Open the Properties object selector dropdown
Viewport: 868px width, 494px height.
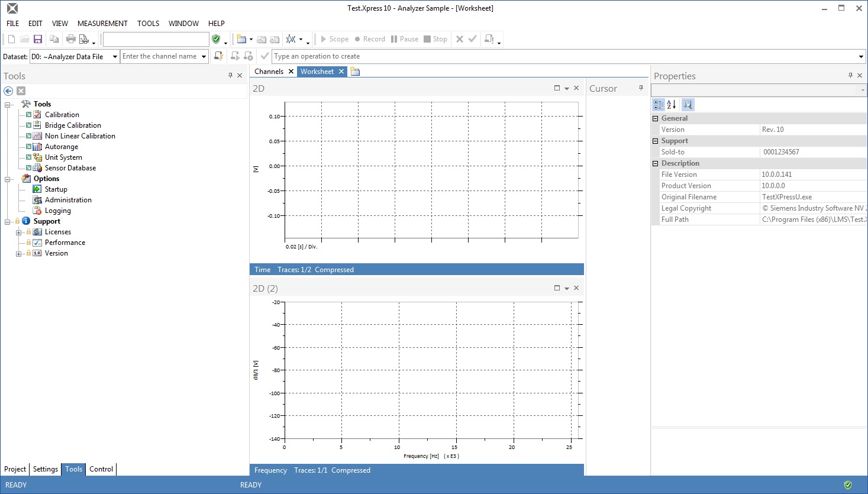863,91
